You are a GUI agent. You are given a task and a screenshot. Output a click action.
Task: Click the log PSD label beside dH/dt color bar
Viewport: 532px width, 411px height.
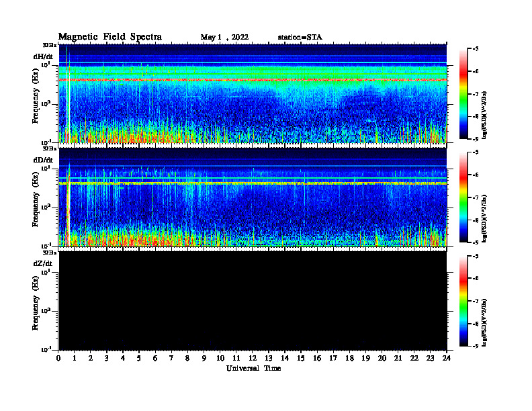[485, 115]
